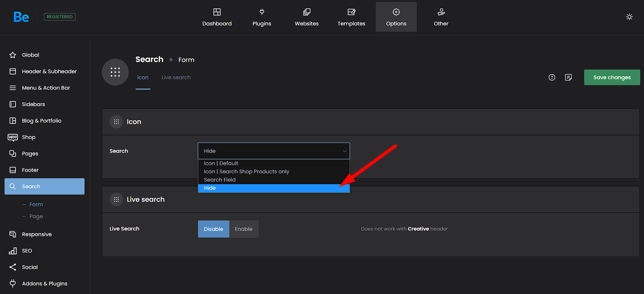Set Live Search to Enable
Screen dimensions: 644x294
coord(244,229)
